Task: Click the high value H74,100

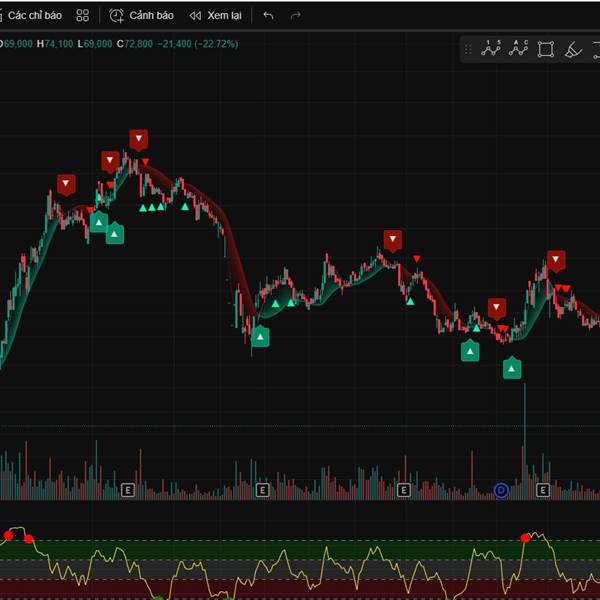Action: point(55,44)
